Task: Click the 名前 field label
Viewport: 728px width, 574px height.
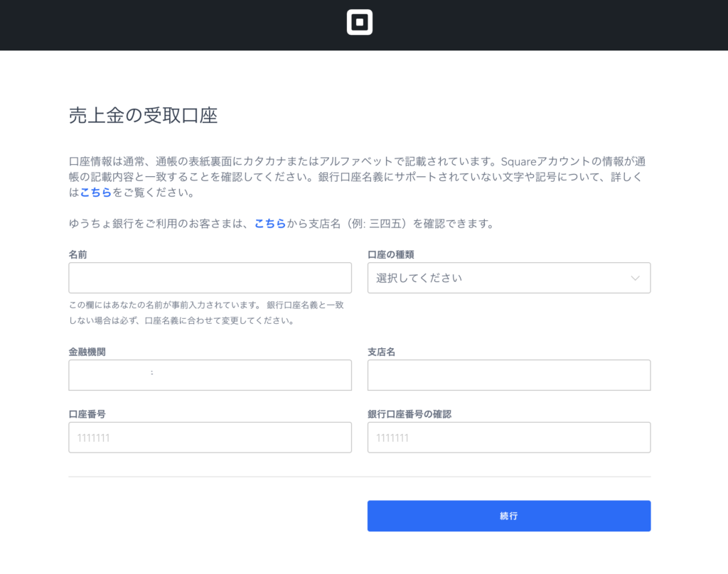Action: click(78, 254)
